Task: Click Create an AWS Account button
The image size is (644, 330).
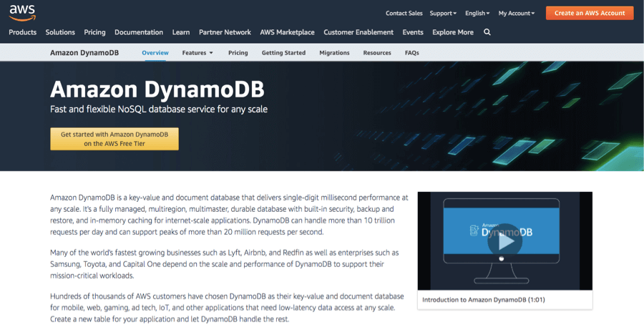Action: 590,13
